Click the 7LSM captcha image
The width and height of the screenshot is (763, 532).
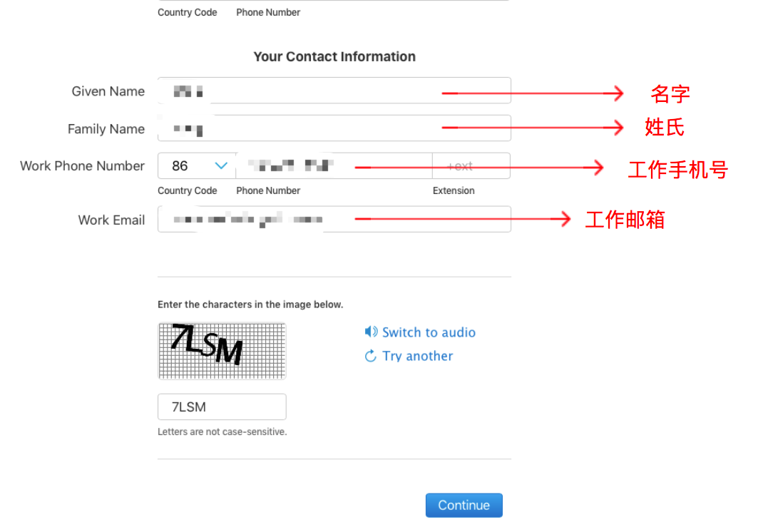click(222, 351)
